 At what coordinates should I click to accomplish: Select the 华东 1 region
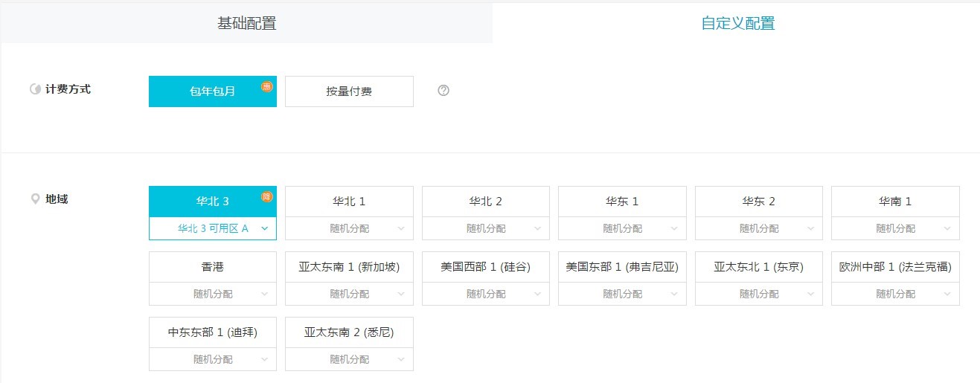tap(622, 202)
